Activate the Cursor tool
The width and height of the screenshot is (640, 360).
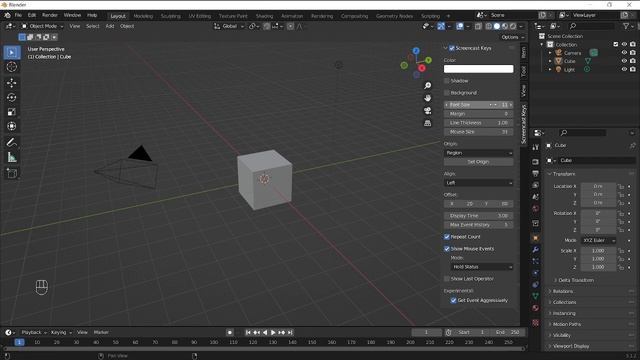pos(12,67)
